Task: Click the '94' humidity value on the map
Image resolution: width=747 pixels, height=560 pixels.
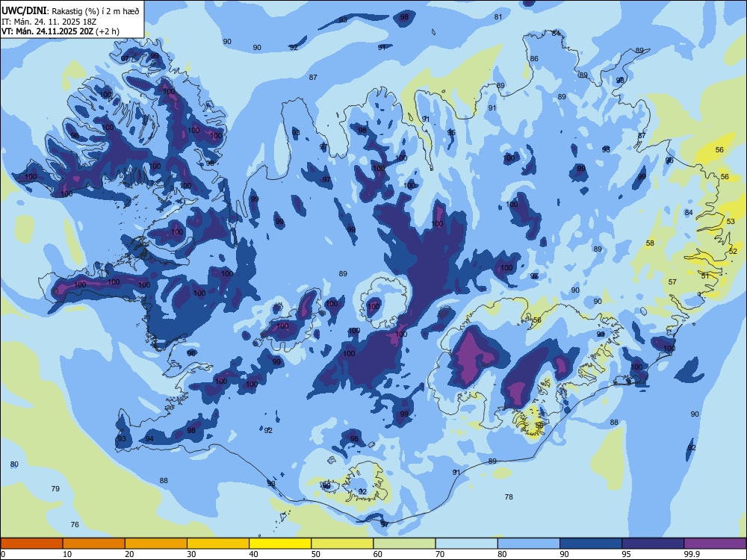Action: [x=149, y=438]
